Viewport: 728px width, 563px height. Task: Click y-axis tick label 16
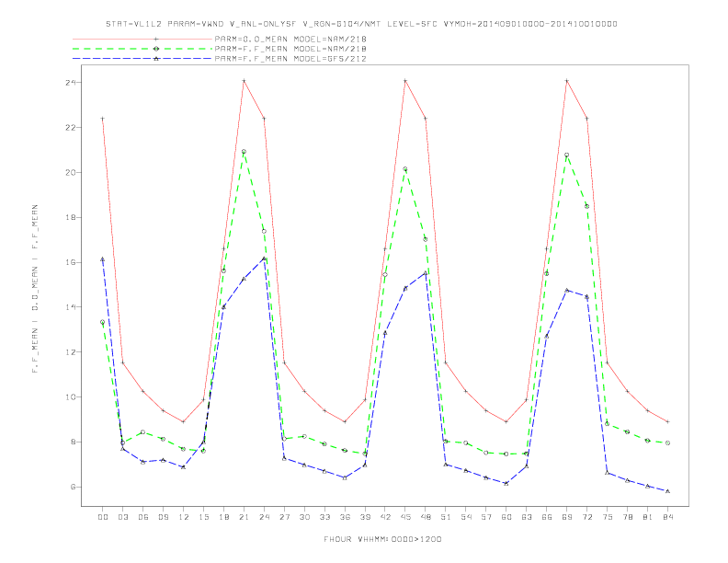point(70,262)
